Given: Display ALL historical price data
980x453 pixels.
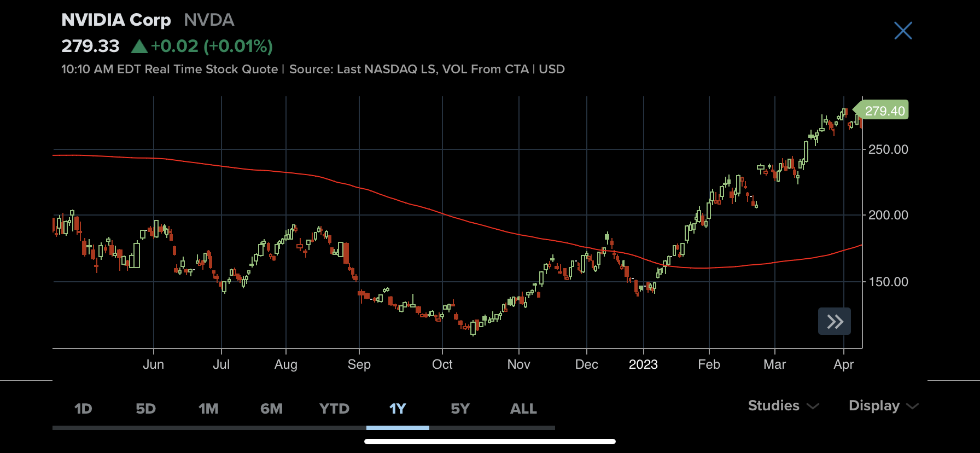Looking at the screenshot, I should click(x=523, y=409).
